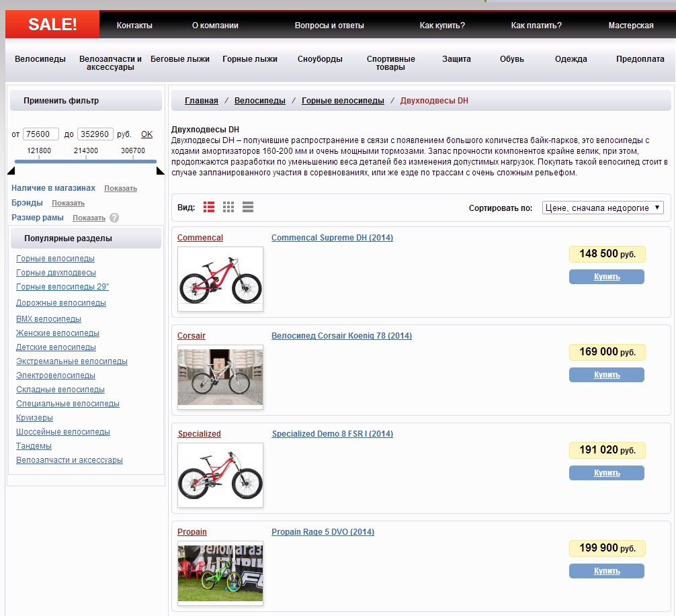Image resolution: width=676 pixels, height=616 pixels.
Task: Click the Propain green bike thumbnail
Action: (220, 573)
